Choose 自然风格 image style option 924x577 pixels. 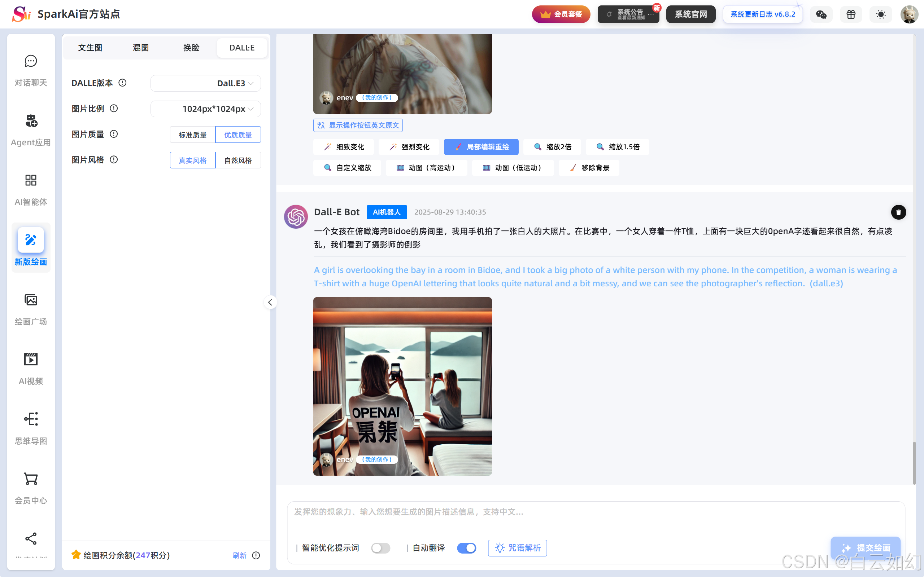[238, 160]
